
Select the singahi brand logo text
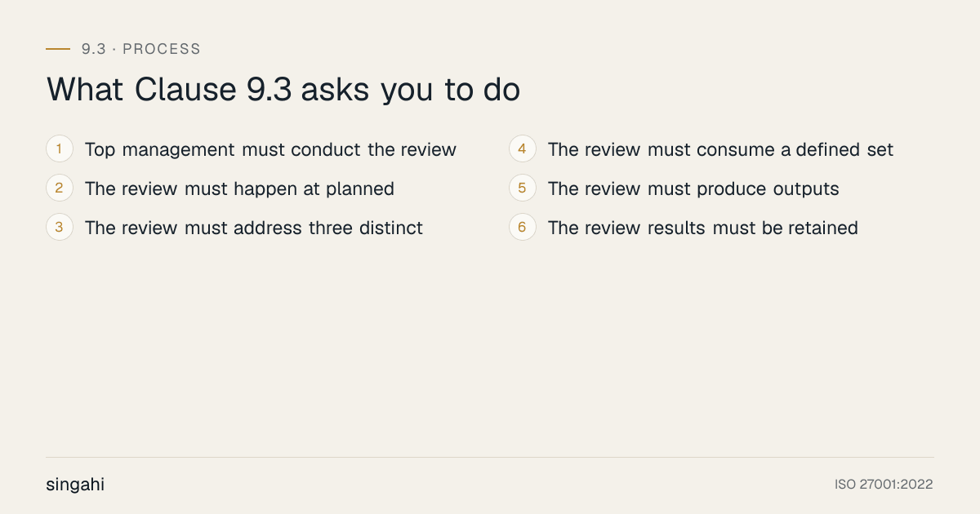coord(75,485)
